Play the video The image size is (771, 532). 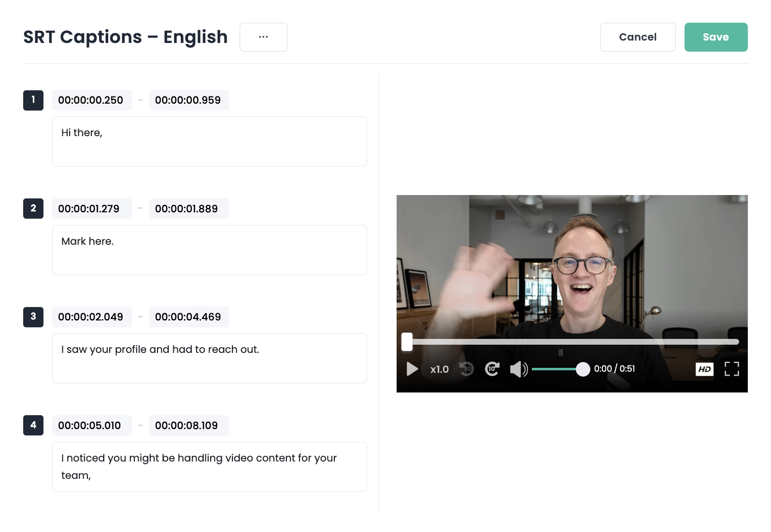coord(412,369)
